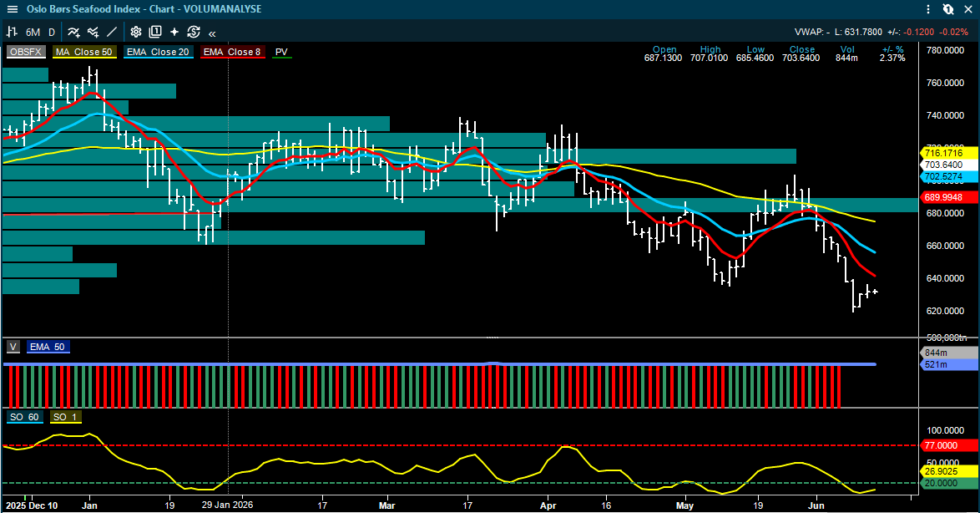Viewport: 980px width, 513px height.
Task: Click the L: 631.7800 last price
Action: tap(859, 32)
